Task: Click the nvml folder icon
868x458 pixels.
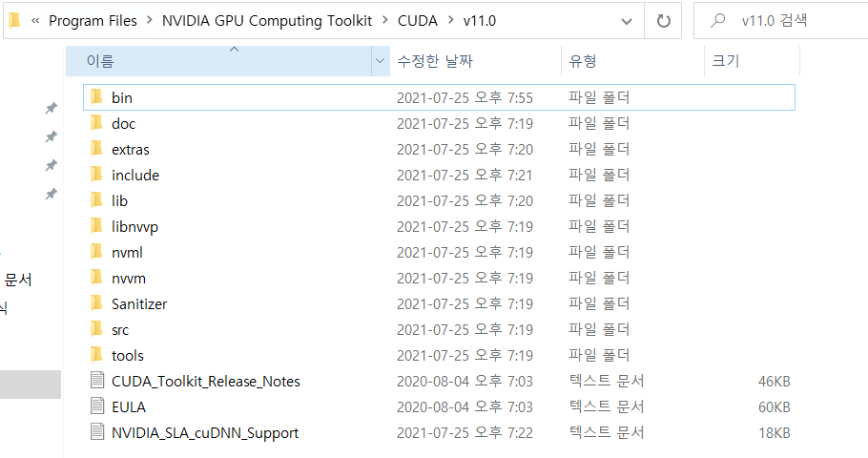Action: (x=97, y=252)
